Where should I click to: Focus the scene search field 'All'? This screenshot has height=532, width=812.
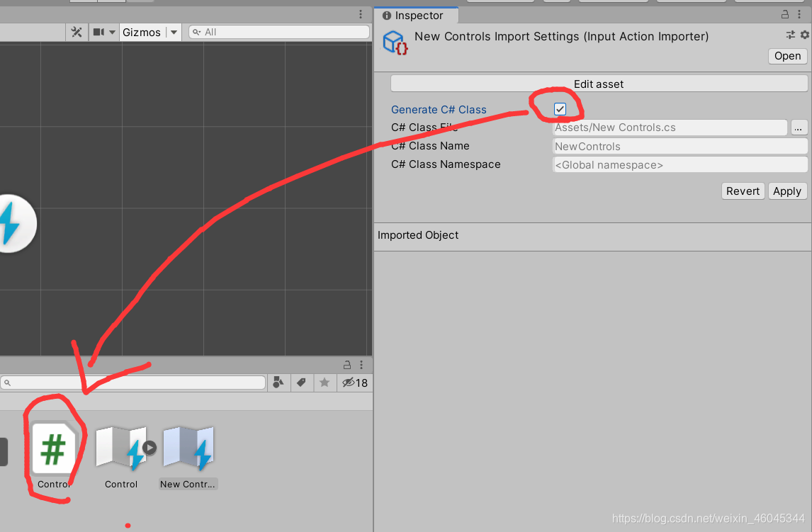coord(279,32)
